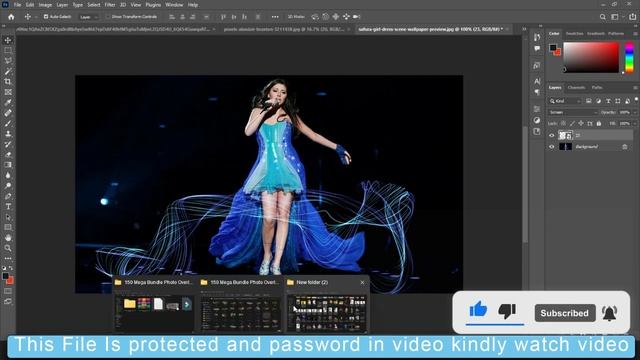640x360 pixels.
Task: Click the thumbs down dislike button
Action: pos(507,311)
